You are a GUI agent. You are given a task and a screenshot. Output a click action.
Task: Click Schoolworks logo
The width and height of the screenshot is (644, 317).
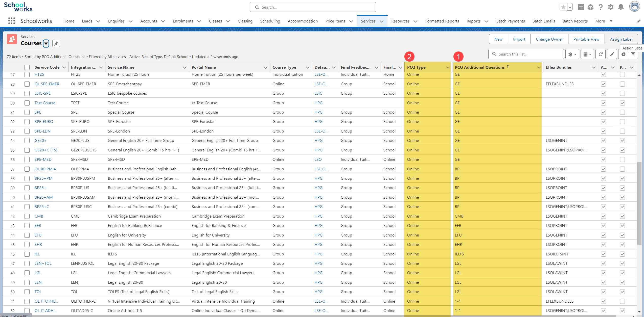pos(18,7)
